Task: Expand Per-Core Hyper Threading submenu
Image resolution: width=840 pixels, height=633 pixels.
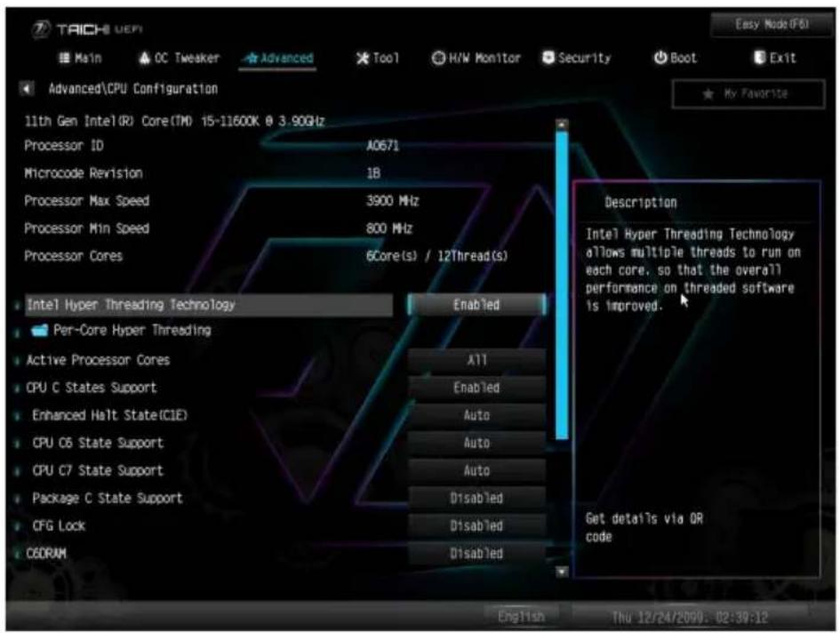Action: click(x=132, y=330)
